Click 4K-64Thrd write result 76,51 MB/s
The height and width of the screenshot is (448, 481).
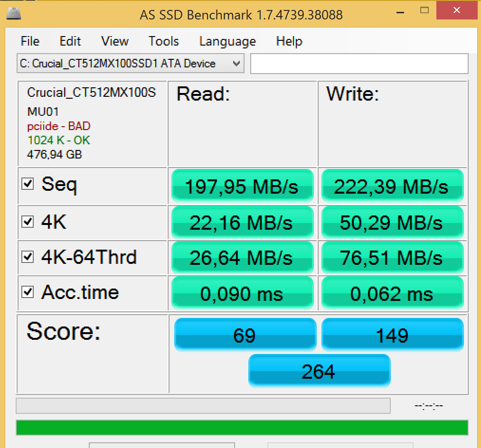point(392,258)
